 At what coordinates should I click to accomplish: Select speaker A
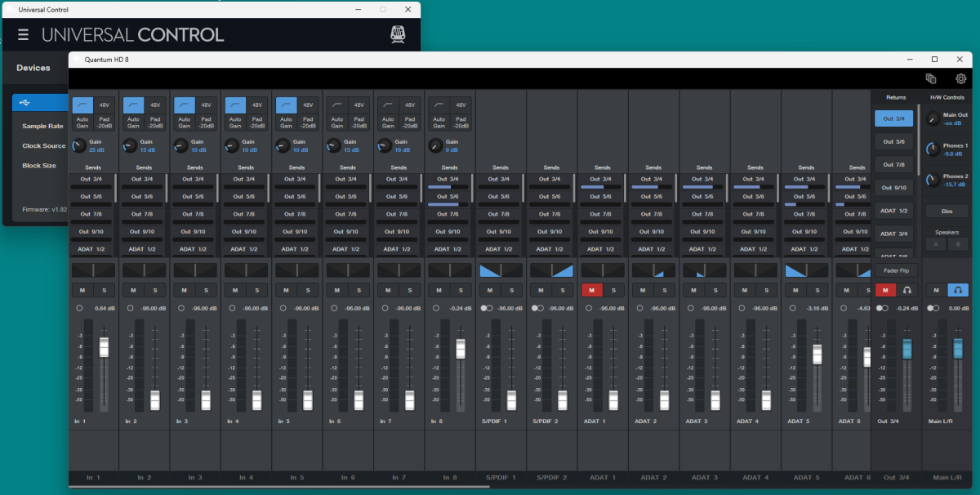pyautogui.click(x=936, y=244)
